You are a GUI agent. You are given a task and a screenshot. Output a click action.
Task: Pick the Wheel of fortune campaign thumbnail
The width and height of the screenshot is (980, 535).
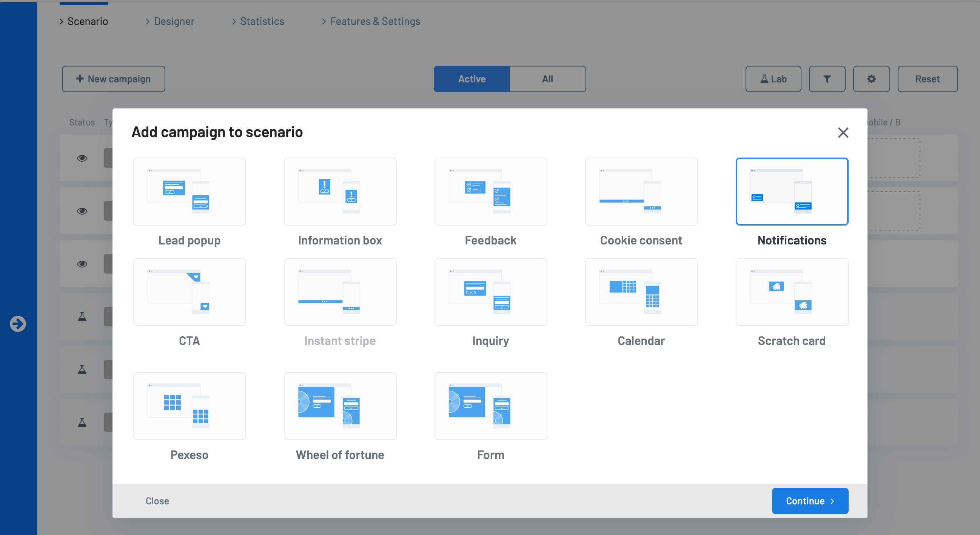340,406
